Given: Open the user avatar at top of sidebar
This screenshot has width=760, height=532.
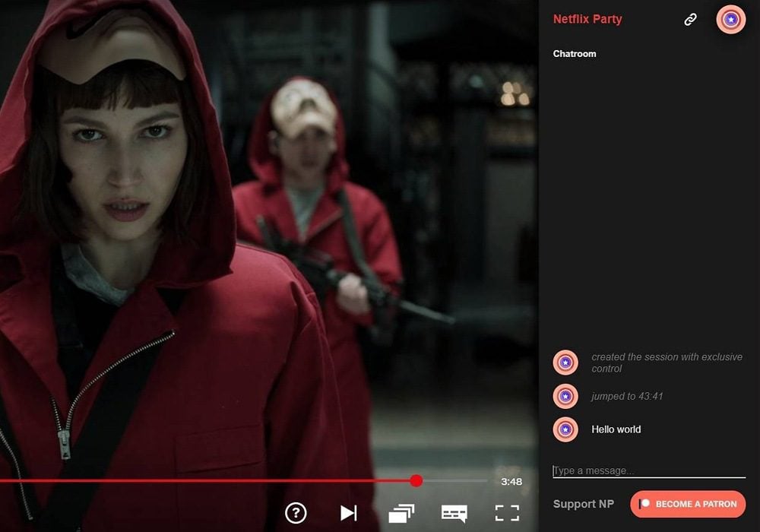Looking at the screenshot, I should [731, 20].
